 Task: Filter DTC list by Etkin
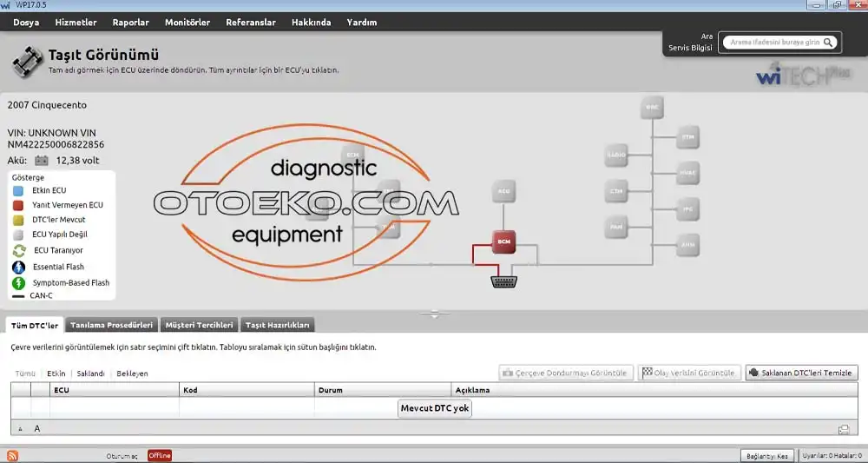tap(56, 374)
